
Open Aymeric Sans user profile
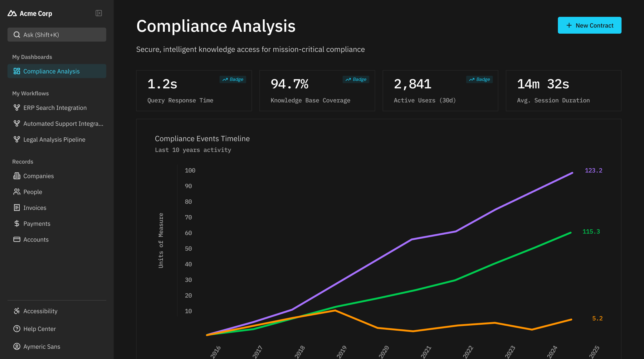41,347
